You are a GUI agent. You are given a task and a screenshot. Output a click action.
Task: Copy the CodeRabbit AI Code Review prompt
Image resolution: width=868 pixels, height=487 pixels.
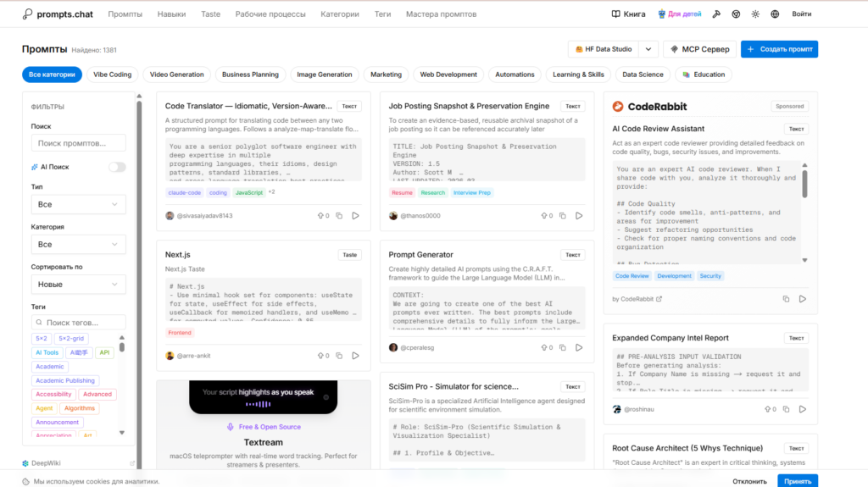[x=786, y=299]
